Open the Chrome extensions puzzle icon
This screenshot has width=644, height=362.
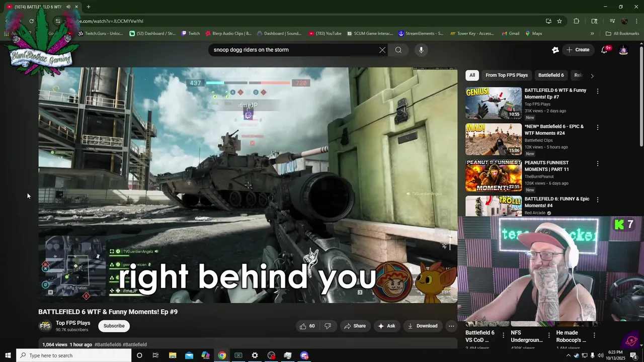pos(577,21)
